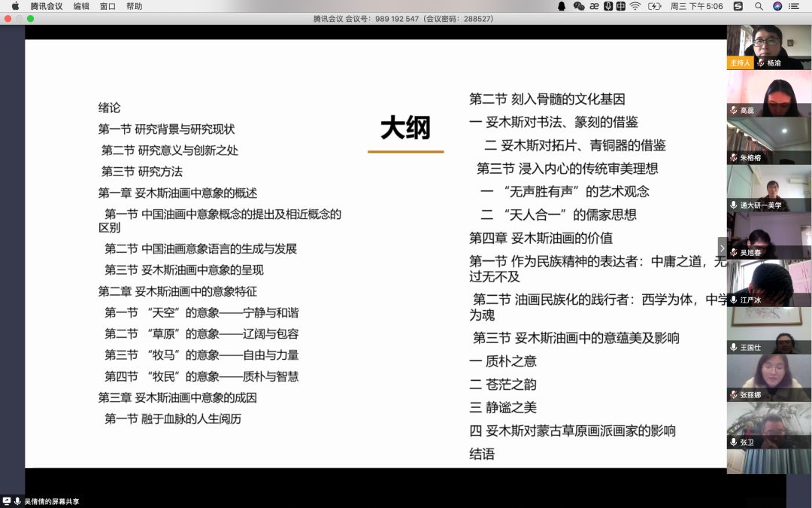Open the Wi-Fi status icon

pos(635,6)
